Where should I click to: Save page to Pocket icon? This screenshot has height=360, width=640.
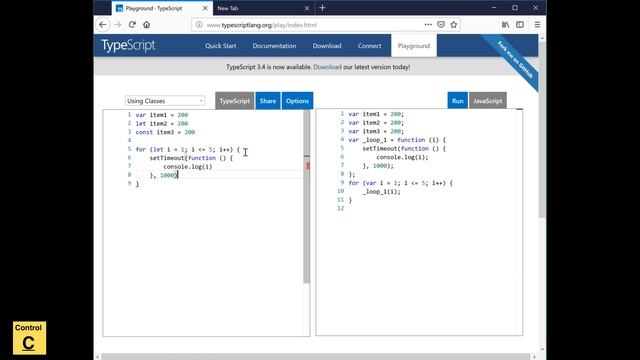(x=441, y=24)
